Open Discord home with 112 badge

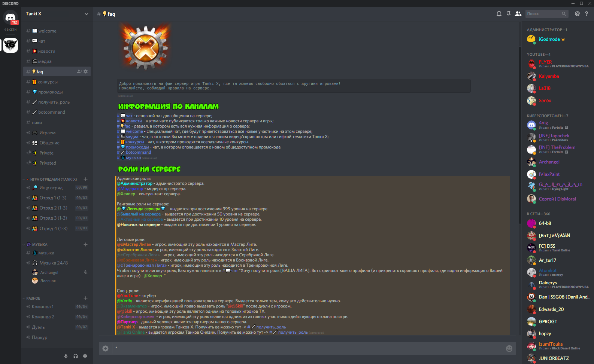(x=10, y=18)
